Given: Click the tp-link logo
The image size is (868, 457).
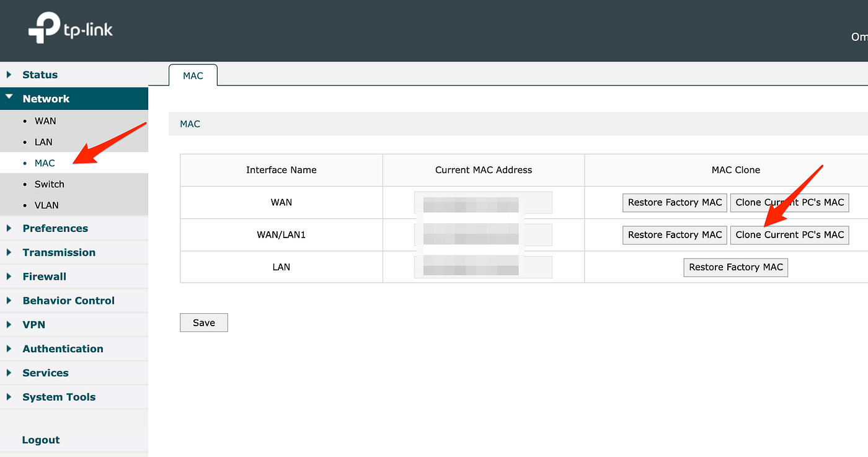Looking at the screenshot, I should click(x=71, y=29).
